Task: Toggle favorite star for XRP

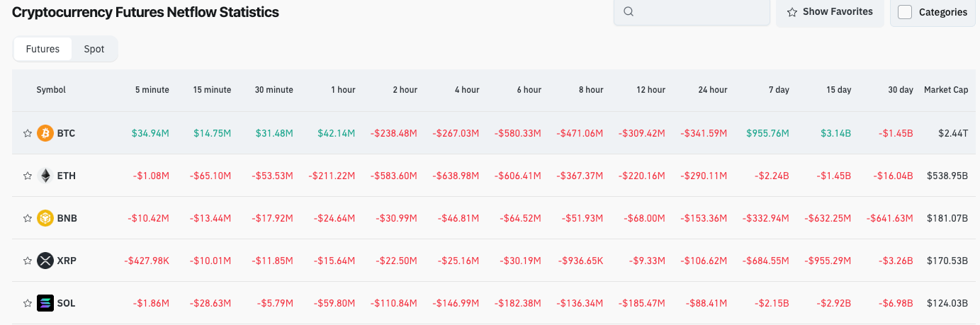Action: (28, 261)
